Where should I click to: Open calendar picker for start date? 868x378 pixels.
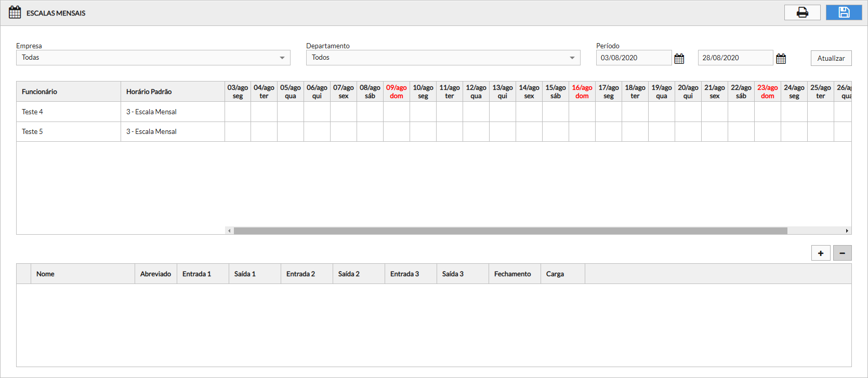click(679, 59)
